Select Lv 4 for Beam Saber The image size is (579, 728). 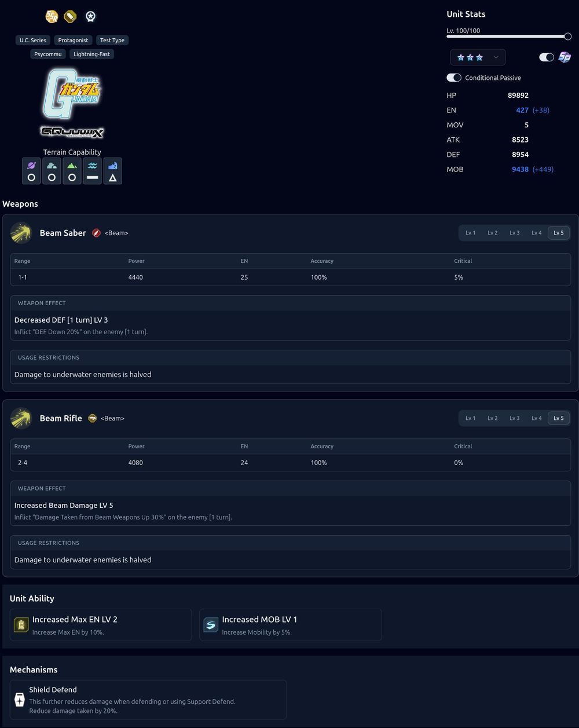537,233
